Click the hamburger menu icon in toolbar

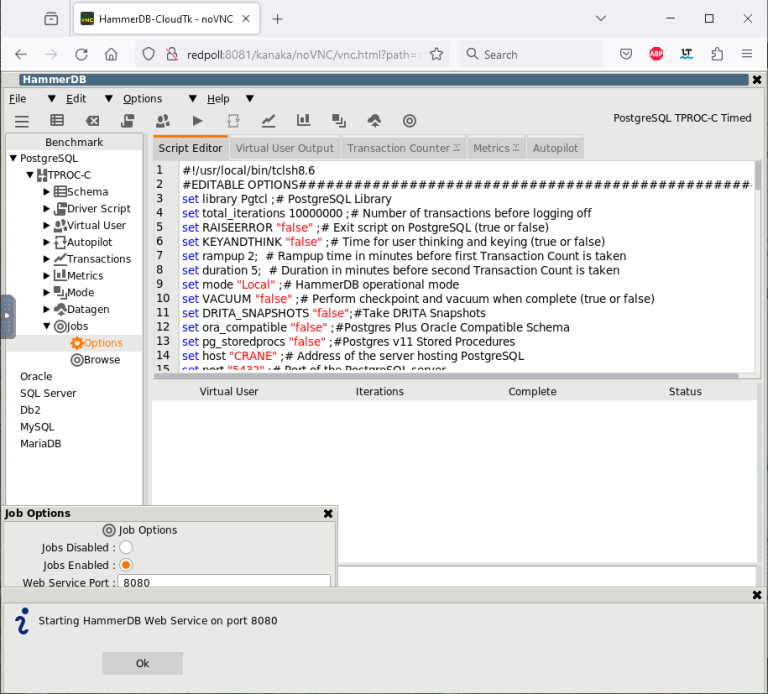(x=21, y=121)
